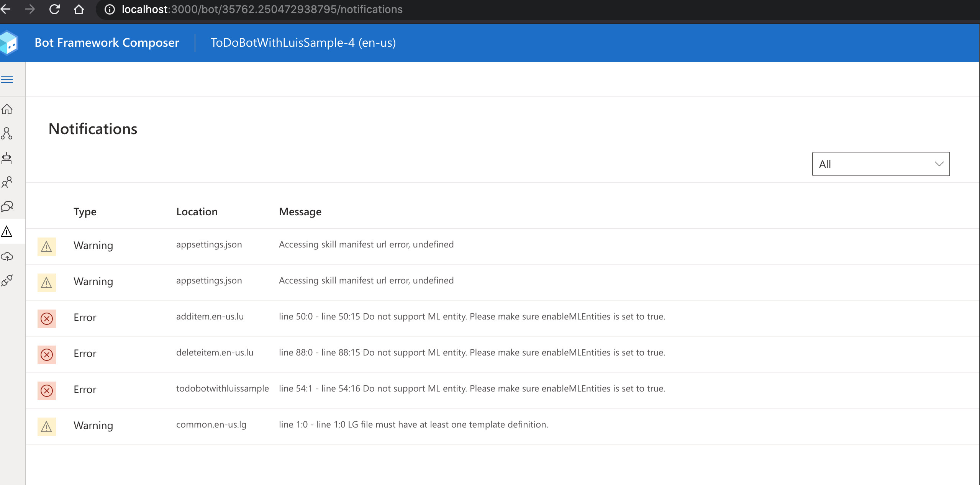The height and width of the screenshot is (485, 980).
Task: Click the Message column header
Action: (300, 211)
